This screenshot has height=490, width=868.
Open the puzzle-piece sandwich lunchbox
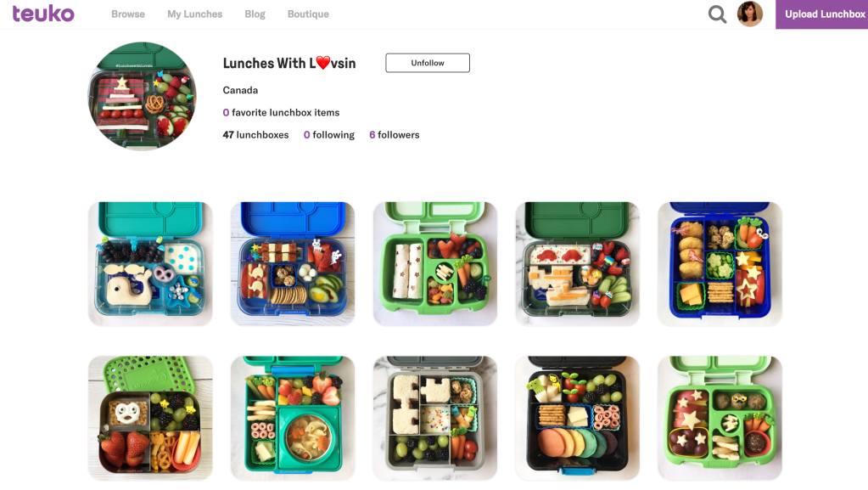point(435,418)
